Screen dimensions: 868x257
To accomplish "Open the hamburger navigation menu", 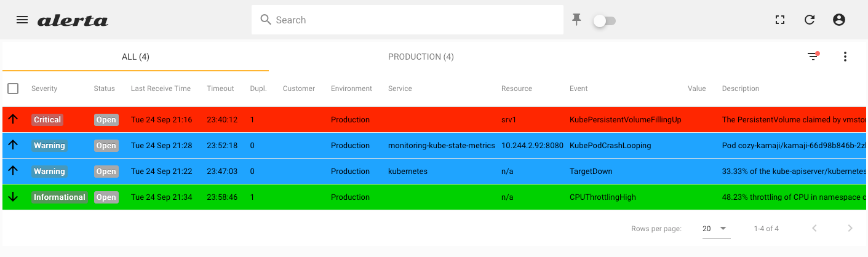I will [x=22, y=20].
